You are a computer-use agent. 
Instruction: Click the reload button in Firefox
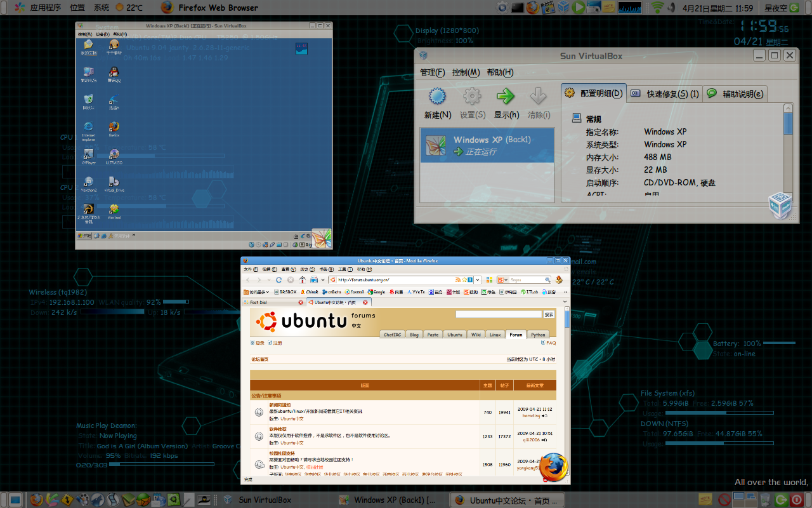click(x=279, y=280)
